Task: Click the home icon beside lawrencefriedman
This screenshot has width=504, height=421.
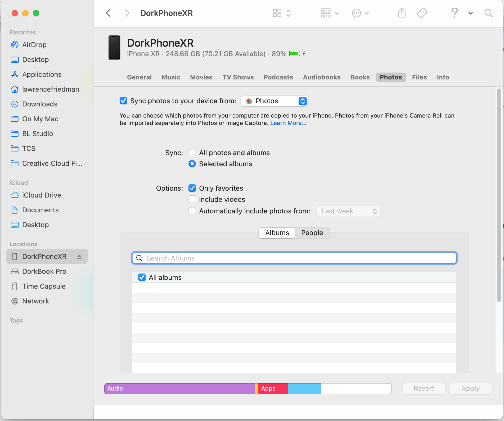Action: (15, 89)
